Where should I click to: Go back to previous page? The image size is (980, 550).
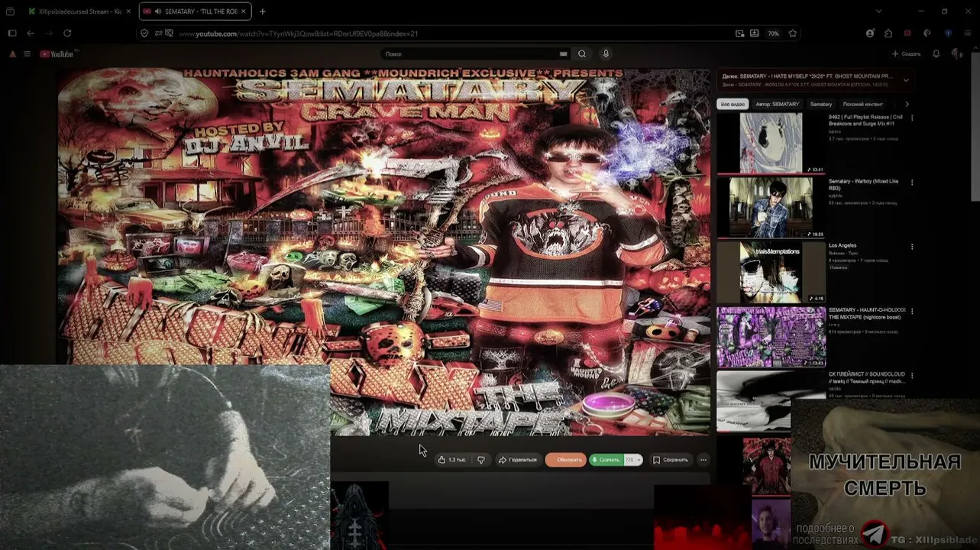(x=31, y=34)
